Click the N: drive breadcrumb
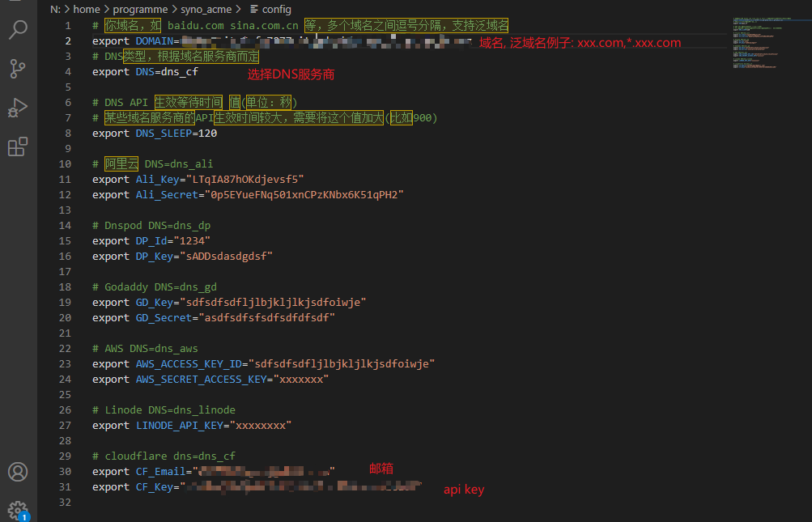Viewport: 812px width, 522px height. pos(55,9)
